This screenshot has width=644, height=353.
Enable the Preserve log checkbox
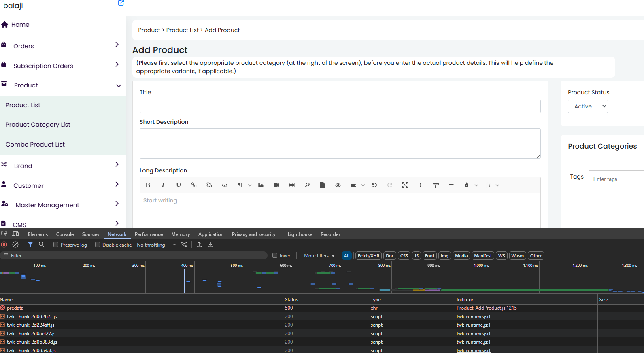pyautogui.click(x=56, y=245)
